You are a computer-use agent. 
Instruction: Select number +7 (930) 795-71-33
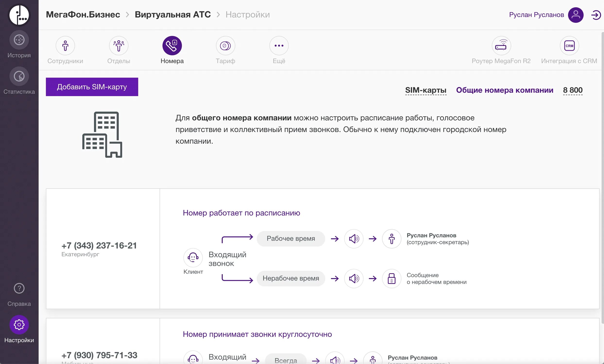point(99,355)
